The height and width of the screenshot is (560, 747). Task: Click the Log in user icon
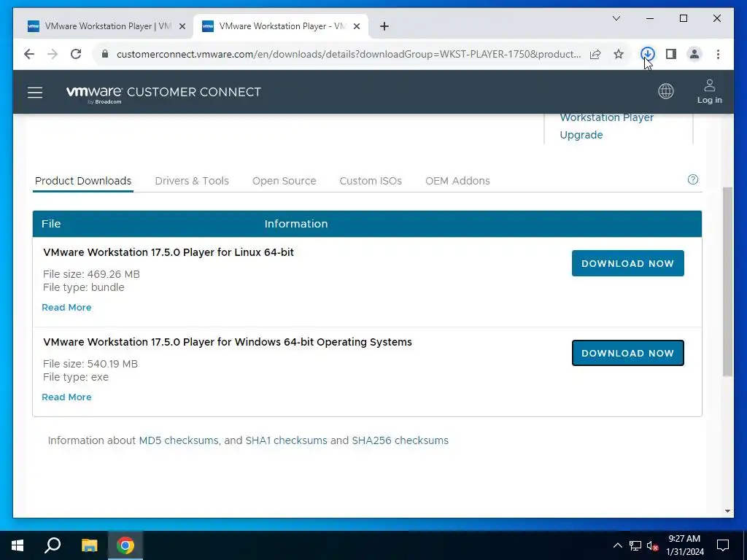709,91
